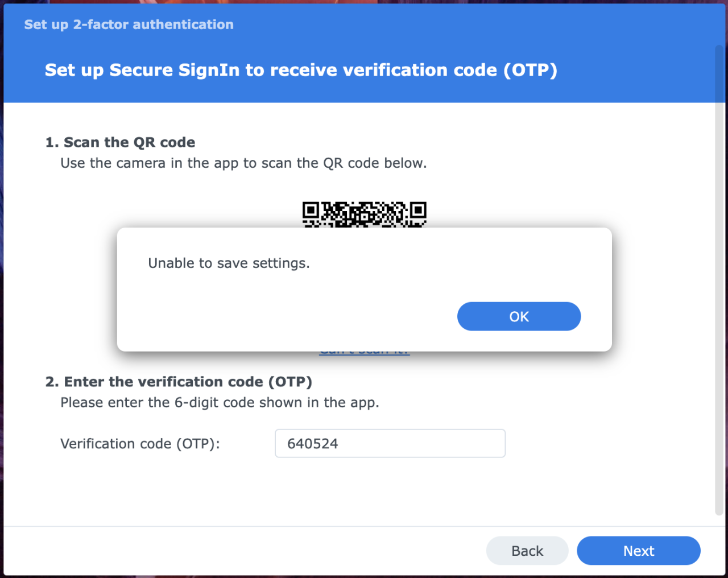The height and width of the screenshot is (578, 728).
Task: Click the "Use the camera in the app" instruction
Action: point(243,163)
